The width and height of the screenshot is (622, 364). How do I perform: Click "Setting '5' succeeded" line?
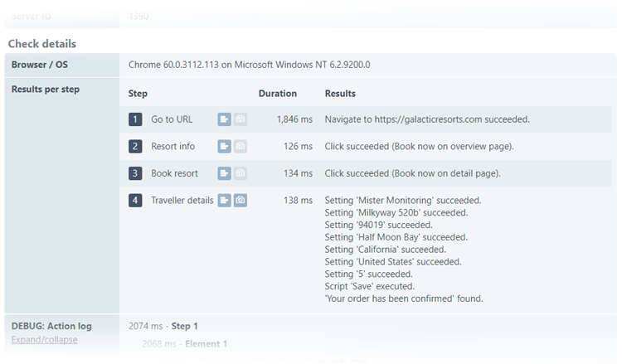point(369,274)
